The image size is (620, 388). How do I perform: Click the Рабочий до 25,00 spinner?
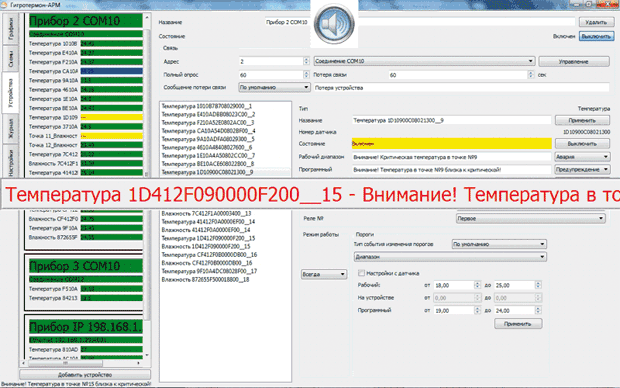[x=538, y=285]
